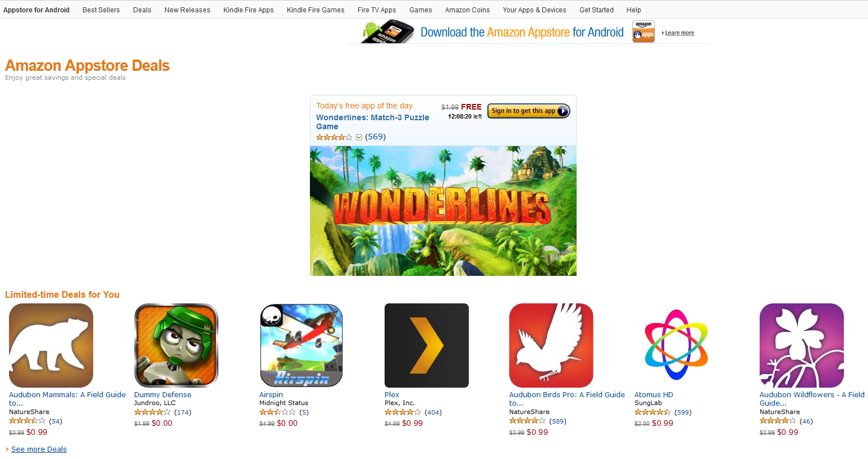Open the Plex chevron app icon
Viewport: 868px width, 459px height.
point(427,346)
